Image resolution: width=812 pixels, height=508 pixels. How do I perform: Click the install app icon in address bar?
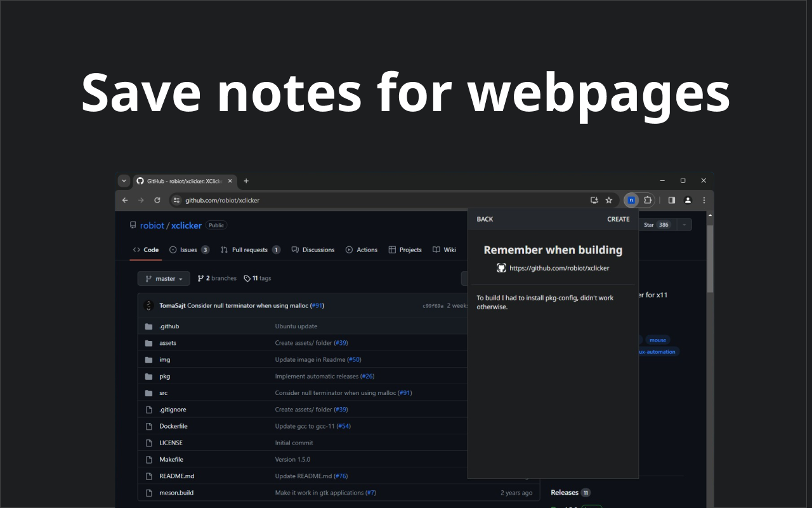594,200
